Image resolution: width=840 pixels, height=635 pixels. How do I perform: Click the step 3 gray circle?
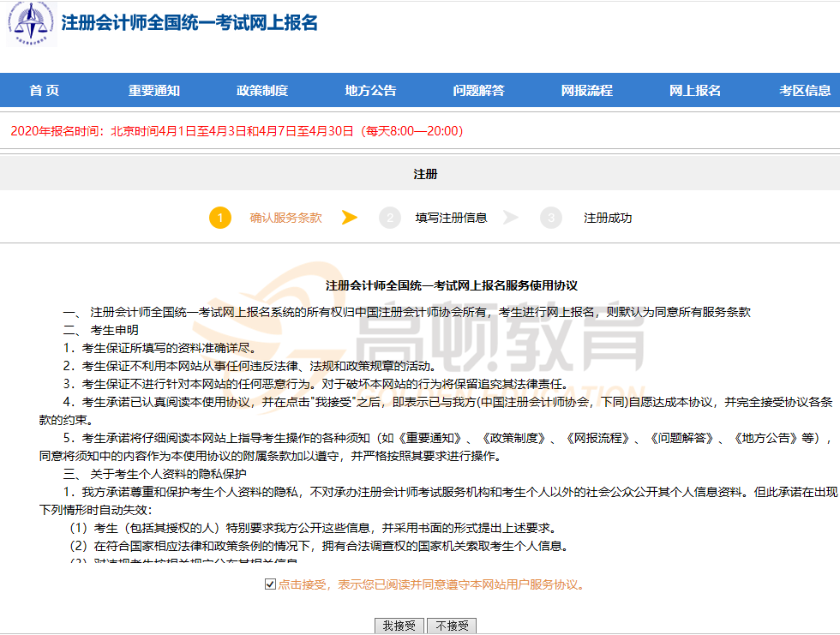click(550, 218)
